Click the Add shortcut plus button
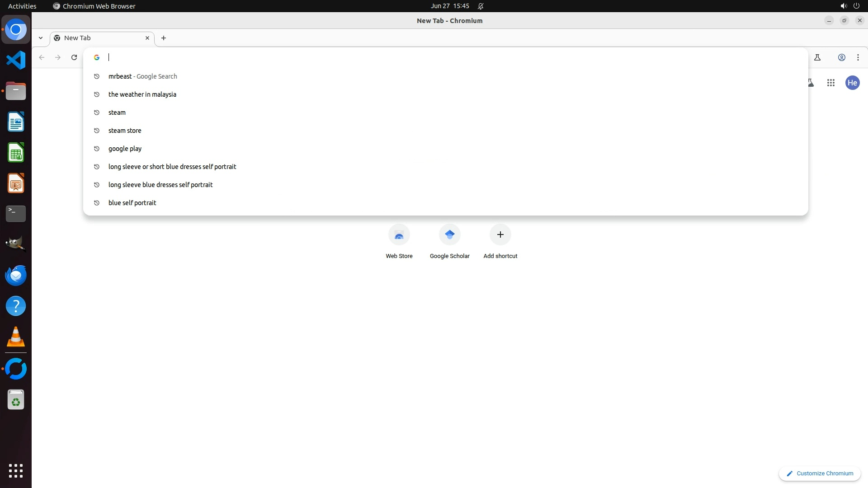The image size is (868, 488). pos(500,235)
